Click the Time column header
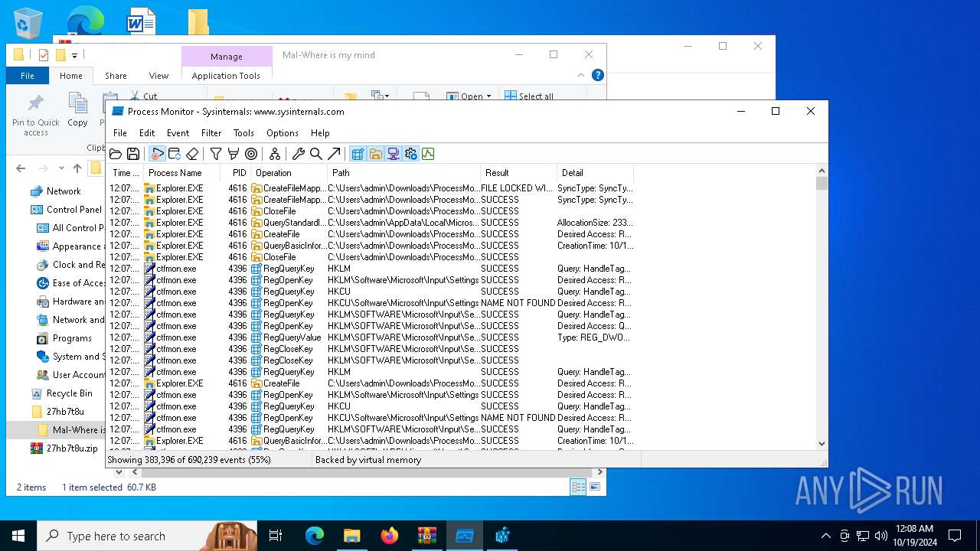980x551 pixels. click(x=126, y=173)
